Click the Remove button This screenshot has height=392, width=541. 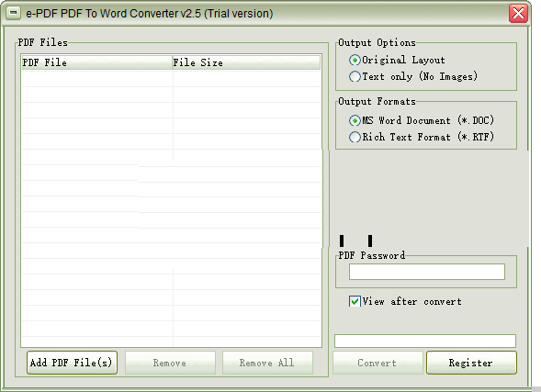tap(170, 363)
